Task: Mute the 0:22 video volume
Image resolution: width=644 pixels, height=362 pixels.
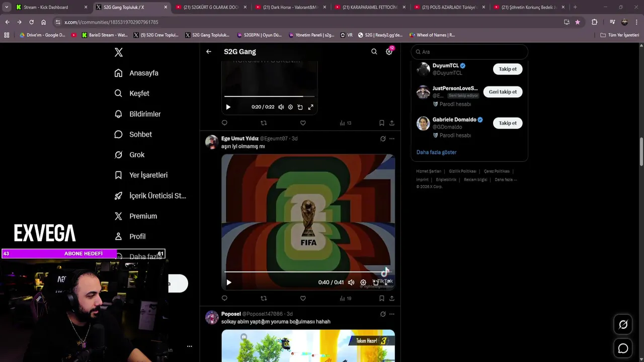Action: tap(281, 107)
